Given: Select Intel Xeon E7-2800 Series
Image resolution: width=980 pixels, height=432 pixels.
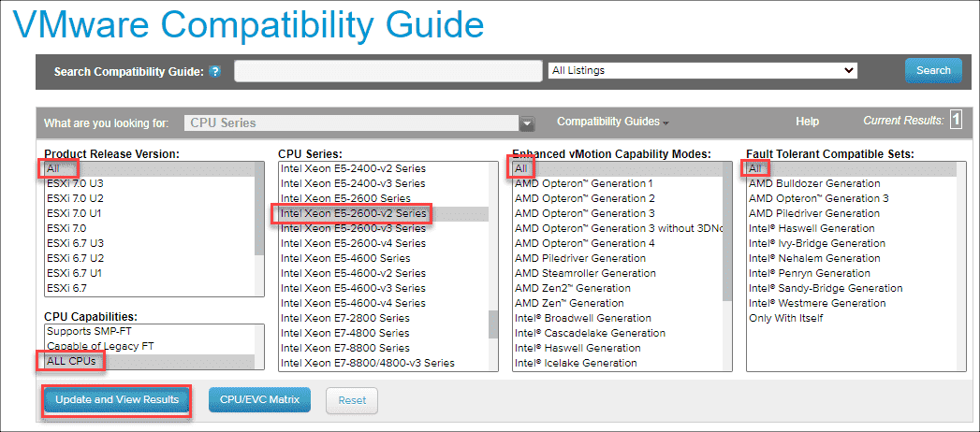Looking at the screenshot, I should [383, 318].
